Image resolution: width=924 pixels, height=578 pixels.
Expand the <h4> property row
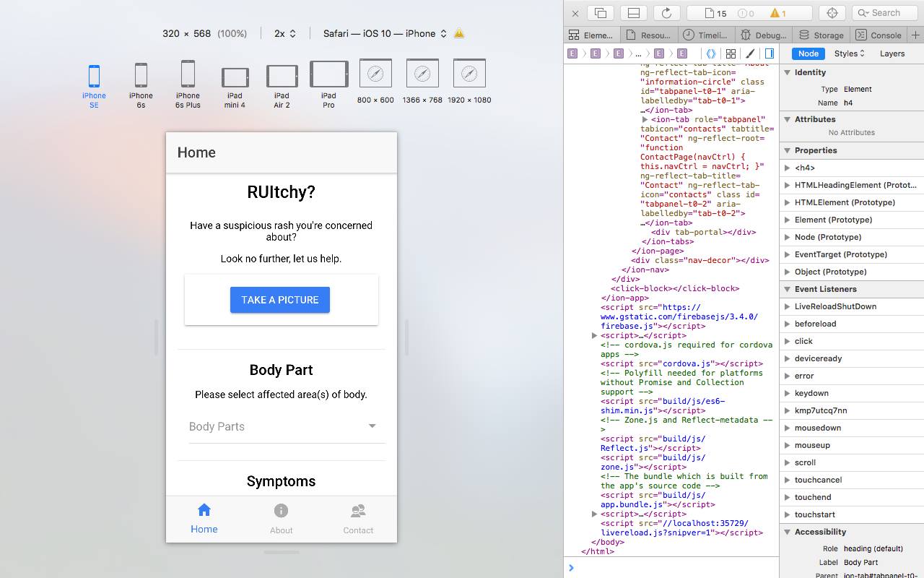(787, 168)
